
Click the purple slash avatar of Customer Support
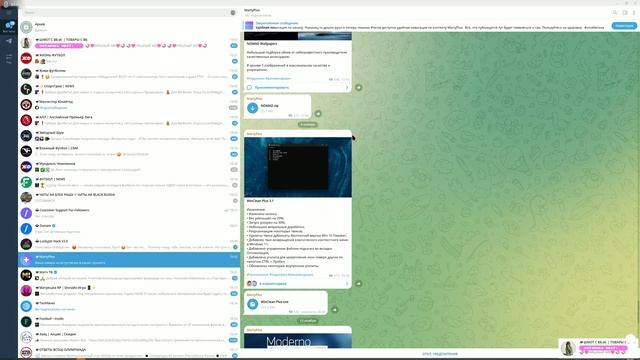coord(26,213)
